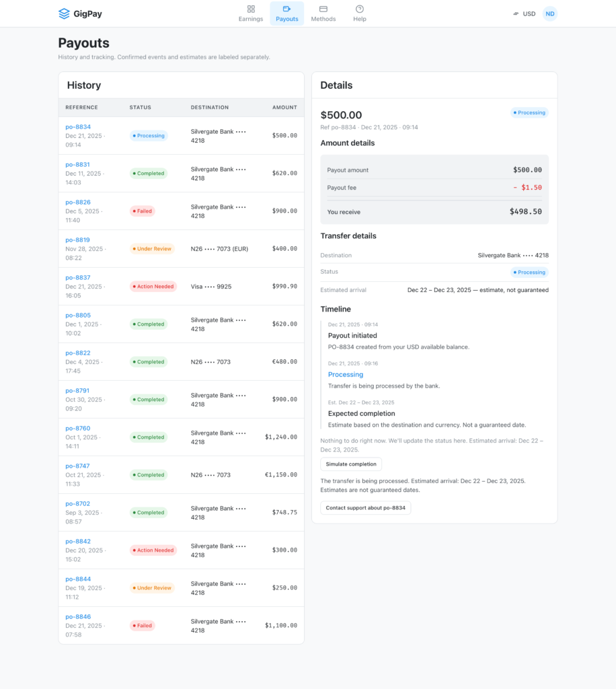
Task: Open the Earnings grid icon
Action: tap(251, 9)
